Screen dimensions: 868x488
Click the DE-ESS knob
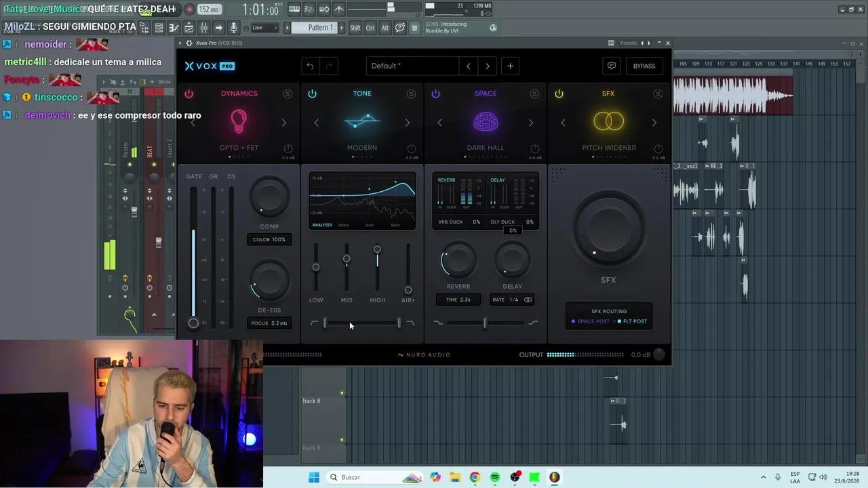pyautogui.click(x=269, y=281)
